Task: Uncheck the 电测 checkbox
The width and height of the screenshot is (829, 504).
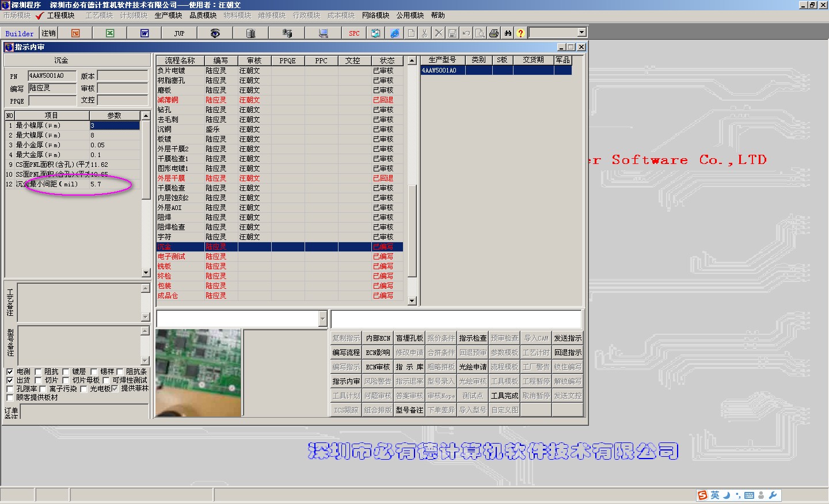Action: [10, 372]
